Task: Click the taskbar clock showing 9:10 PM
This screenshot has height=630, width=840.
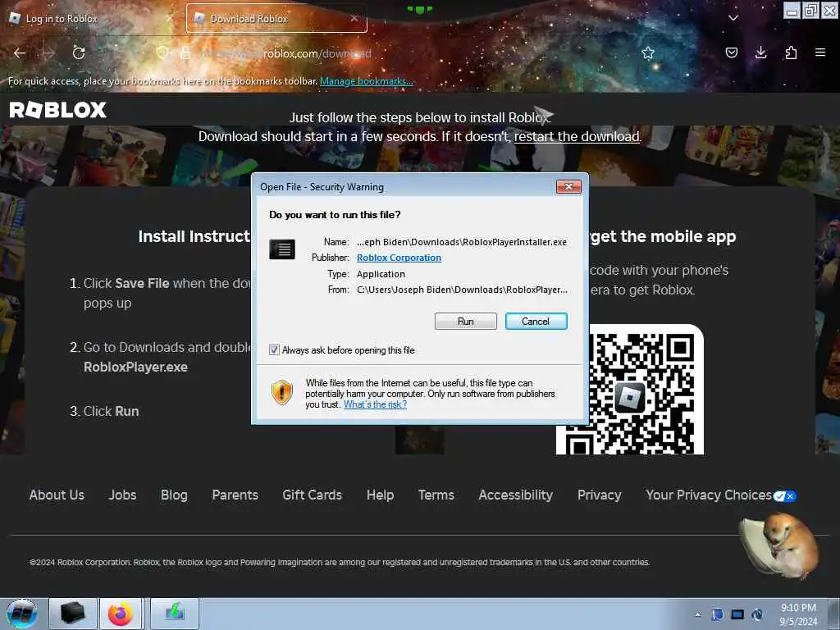Action: [x=798, y=614]
